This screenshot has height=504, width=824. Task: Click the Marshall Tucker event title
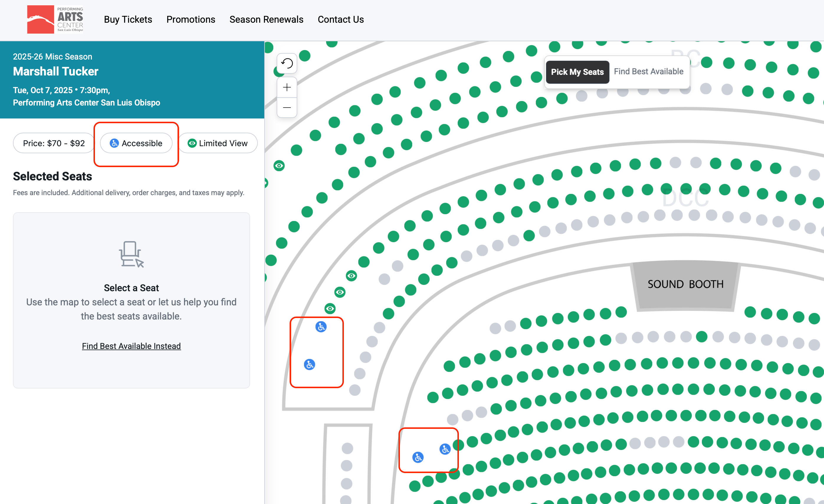pyautogui.click(x=55, y=71)
